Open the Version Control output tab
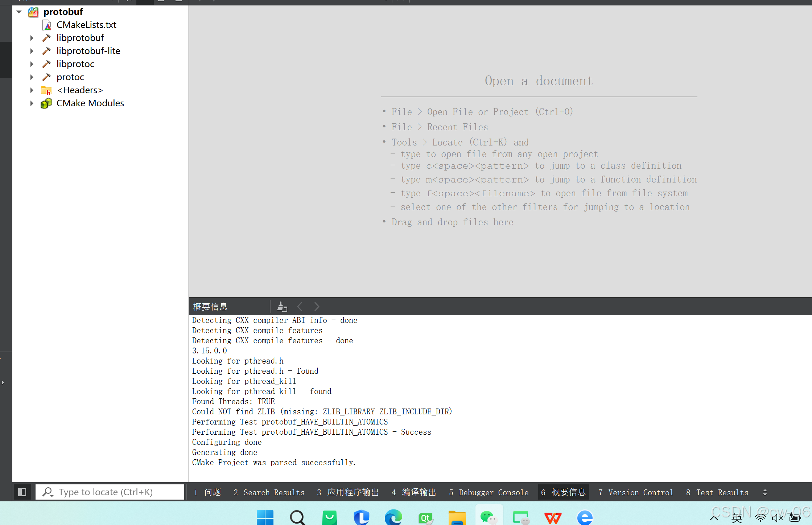This screenshot has height=525, width=812. 636,492
